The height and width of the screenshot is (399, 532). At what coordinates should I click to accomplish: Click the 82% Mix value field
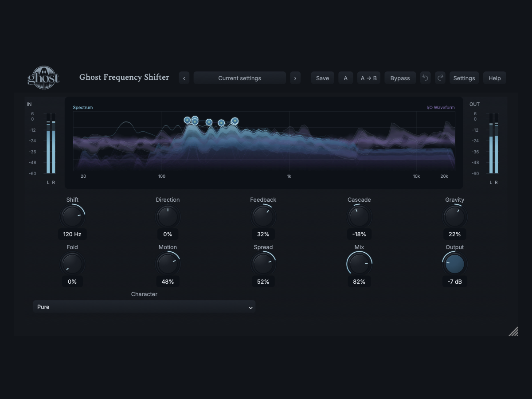pos(359,282)
